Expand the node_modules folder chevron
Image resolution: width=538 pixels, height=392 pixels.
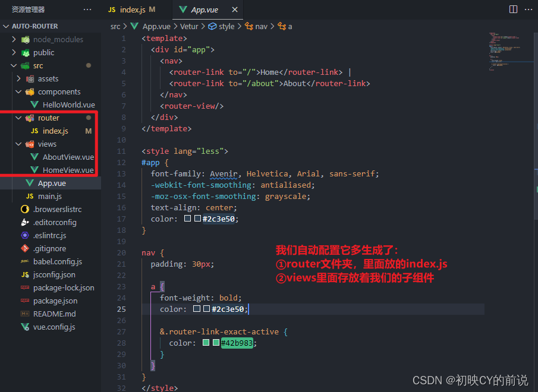(14, 39)
